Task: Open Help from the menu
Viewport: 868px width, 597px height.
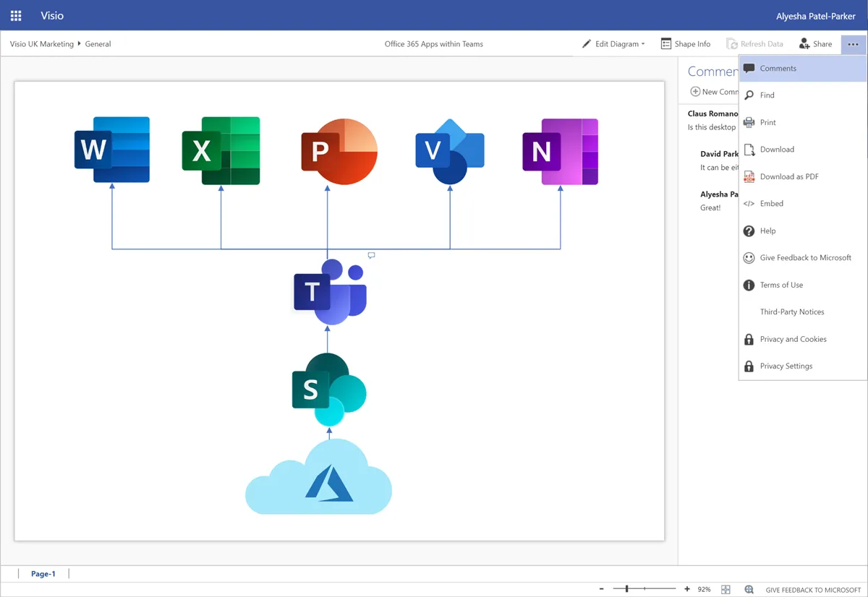Action: click(x=767, y=231)
